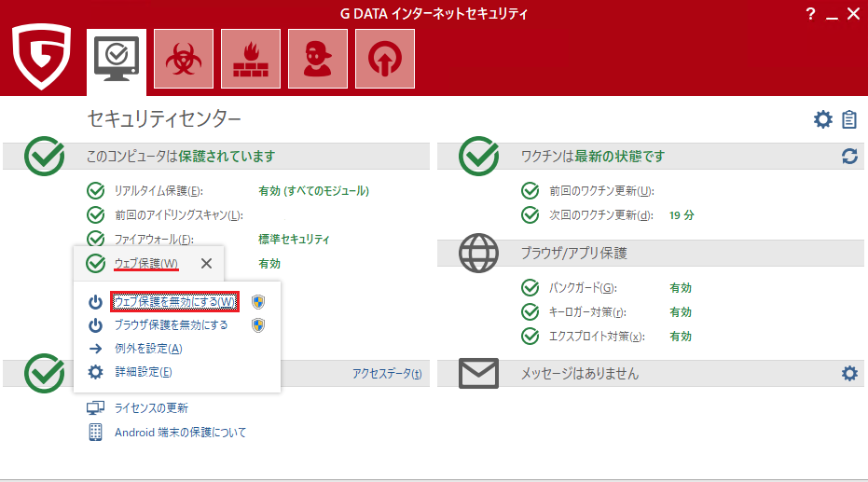Open バンクガード(G) options

click(x=583, y=288)
